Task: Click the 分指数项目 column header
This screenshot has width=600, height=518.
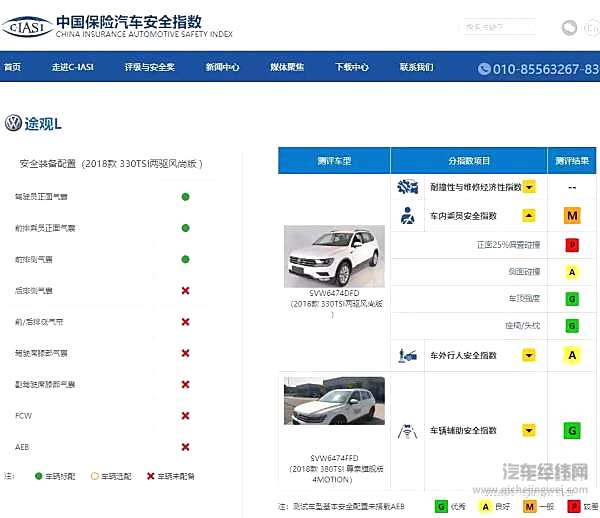Action: [x=469, y=161]
